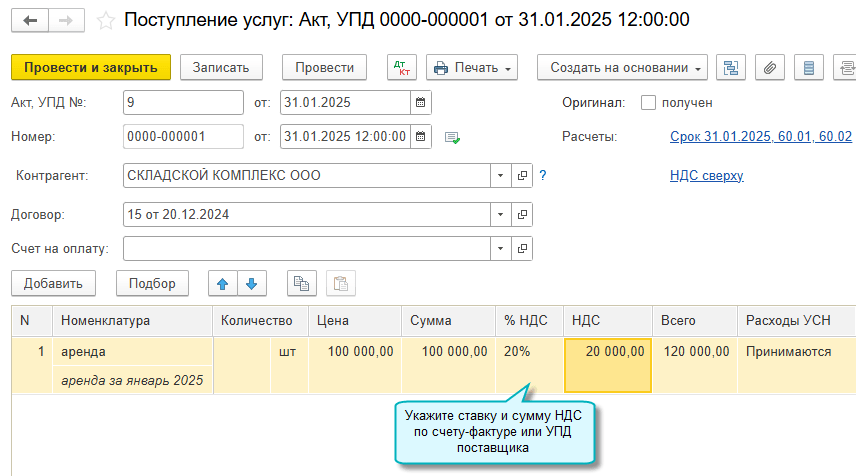Attach files with the paperclip icon

pos(770,68)
